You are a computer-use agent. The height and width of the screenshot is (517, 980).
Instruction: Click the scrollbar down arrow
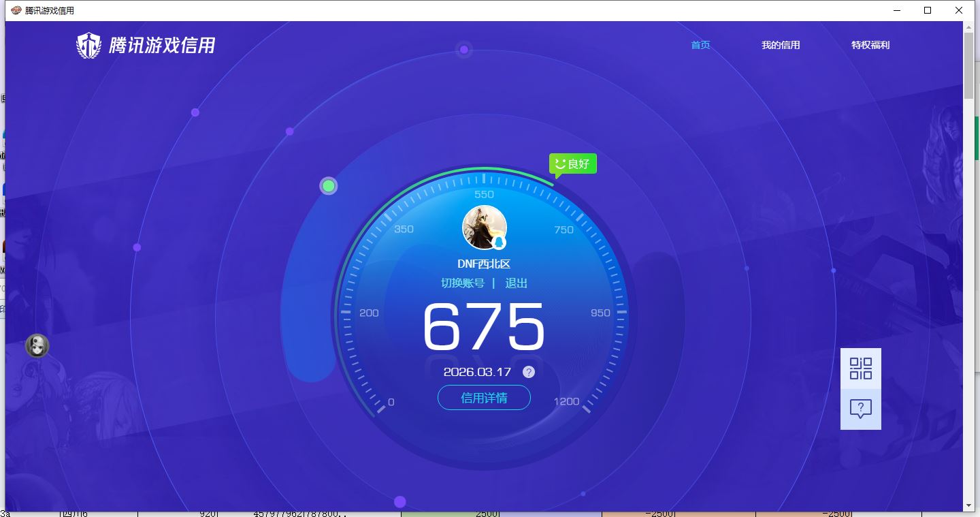[x=969, y=505]
